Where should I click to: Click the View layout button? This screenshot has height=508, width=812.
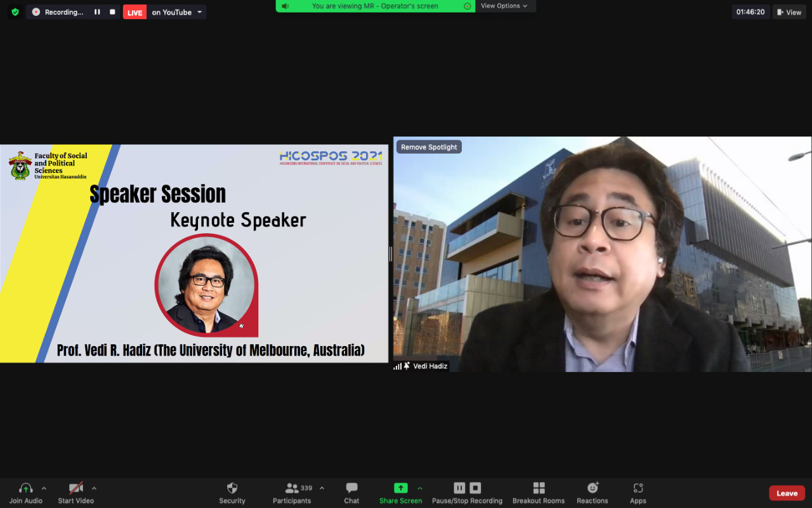(x=789, y=12)
